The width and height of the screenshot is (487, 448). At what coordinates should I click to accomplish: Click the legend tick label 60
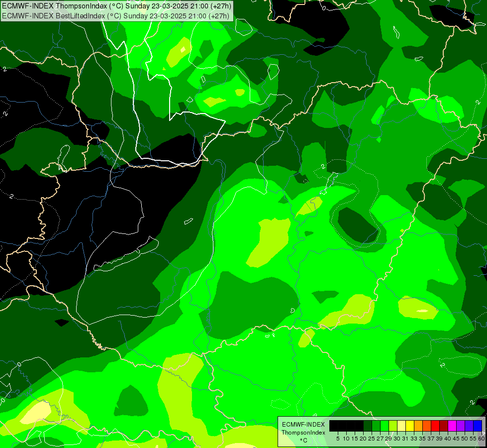(x=482, y=439)
